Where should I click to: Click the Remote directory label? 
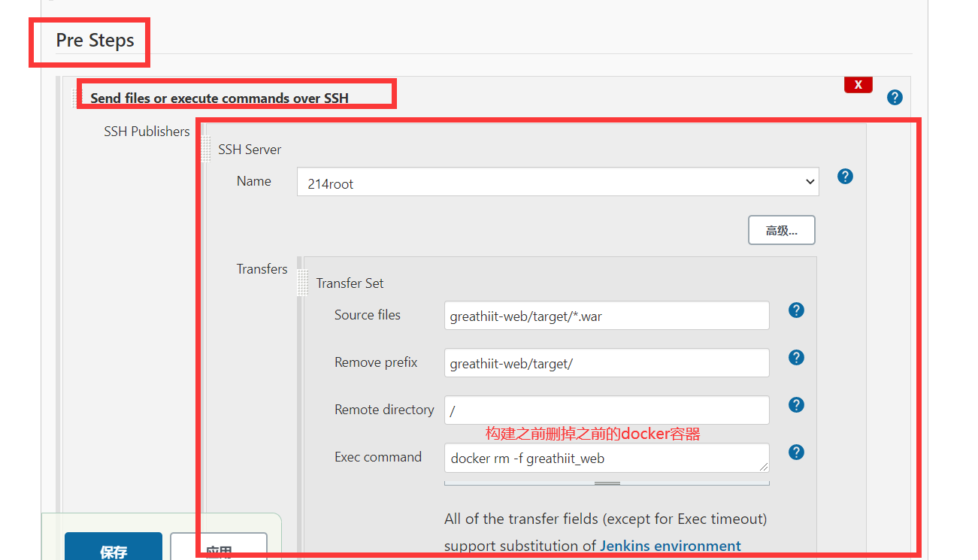pos(384,410)
